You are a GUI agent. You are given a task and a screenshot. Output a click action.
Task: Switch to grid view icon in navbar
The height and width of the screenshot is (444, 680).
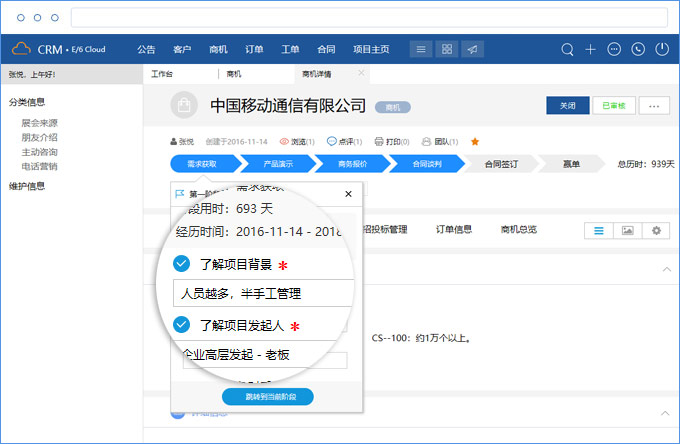[447, 49]
